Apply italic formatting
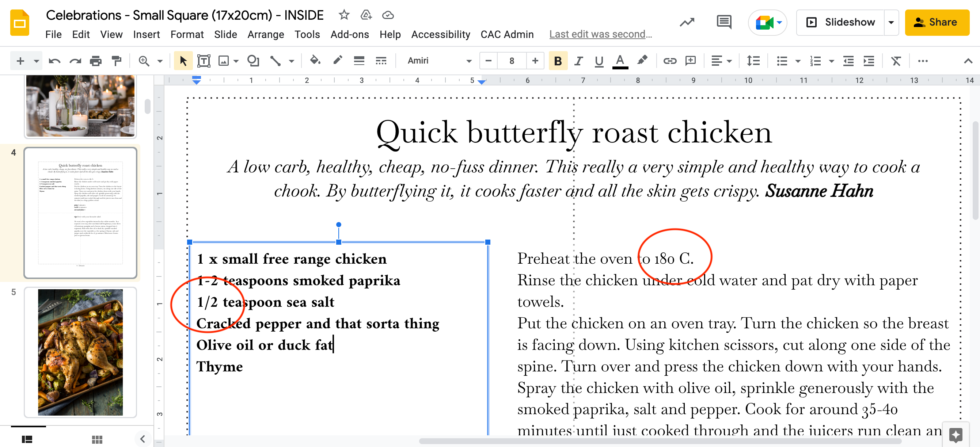Image resolution: width=980 pixels, height=447 pixels. 578,61
